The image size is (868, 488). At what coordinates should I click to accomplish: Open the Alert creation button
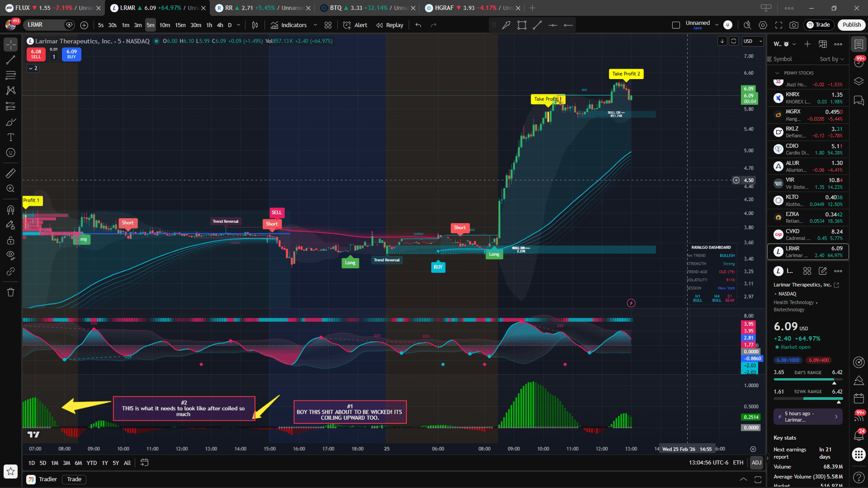coord(355,25)
